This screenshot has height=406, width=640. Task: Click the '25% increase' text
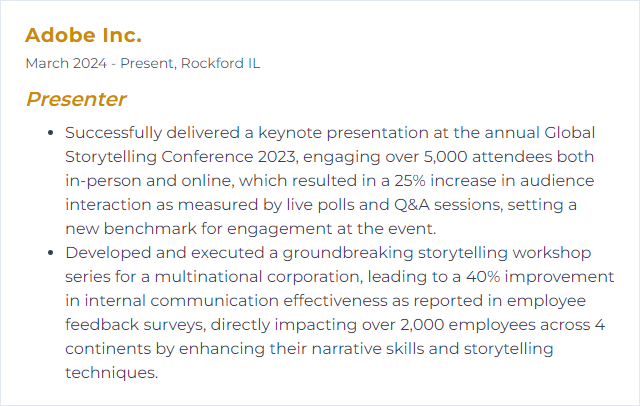pos(445,181)
